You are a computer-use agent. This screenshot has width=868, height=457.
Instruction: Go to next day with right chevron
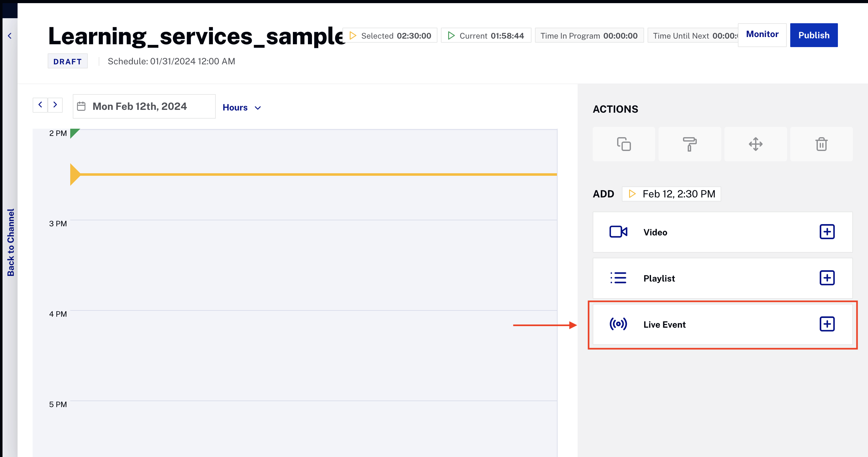pyautogui.click(x=55, y=105)
